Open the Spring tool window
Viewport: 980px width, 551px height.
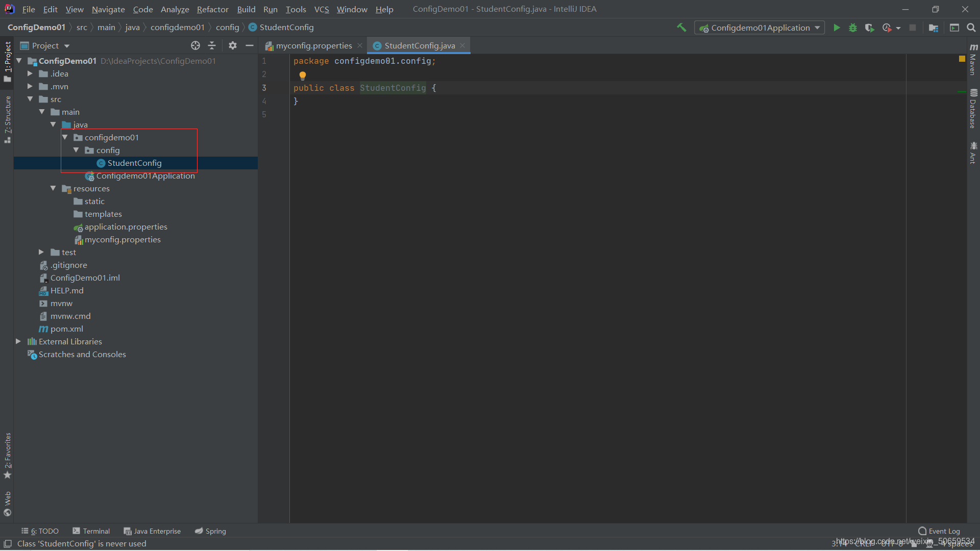click(210, 531)
